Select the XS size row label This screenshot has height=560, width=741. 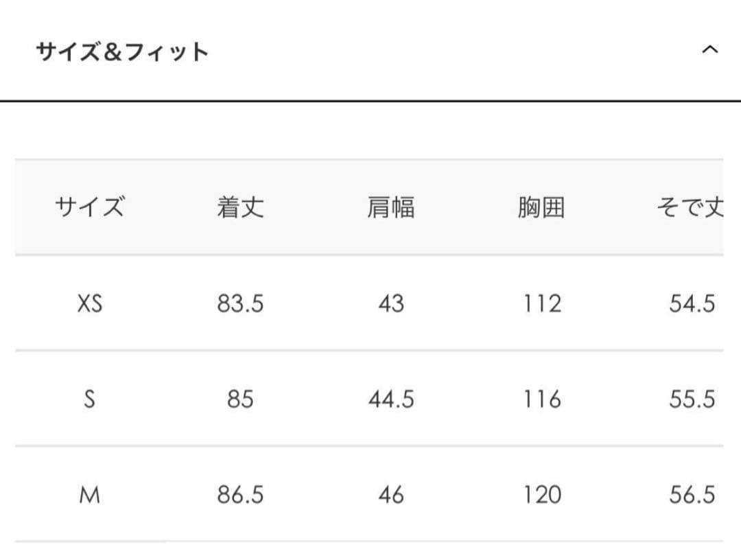point(90,303)
